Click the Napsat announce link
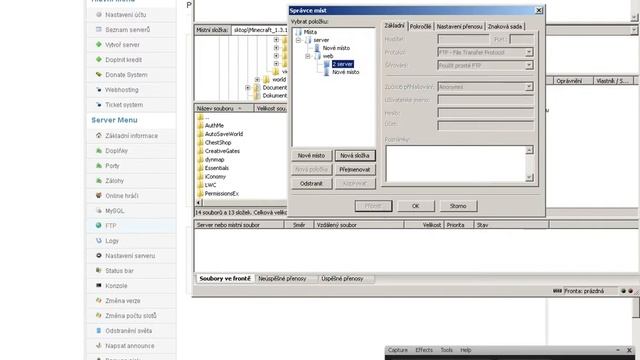Screen dimensions: 640x360 (x=130, y=346)
